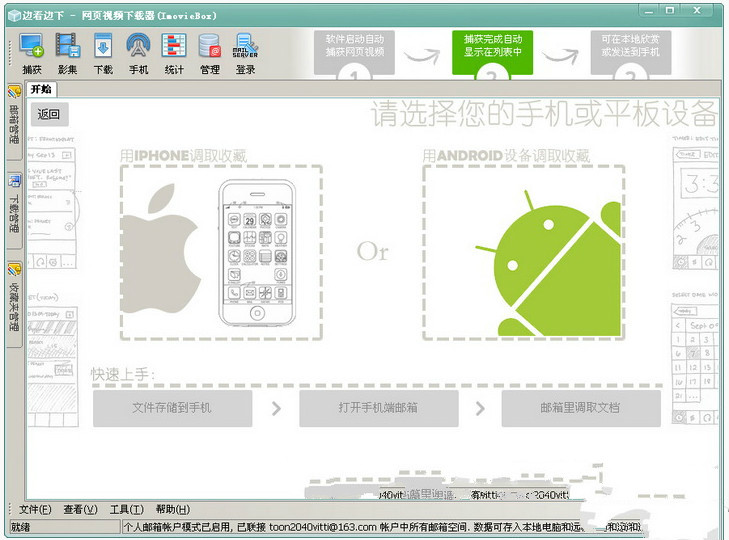Image resolution: width=729 pixels, height=540 pixels.
Task: Click the 登录 mail server login icon
Action: (x=245, y=53)
